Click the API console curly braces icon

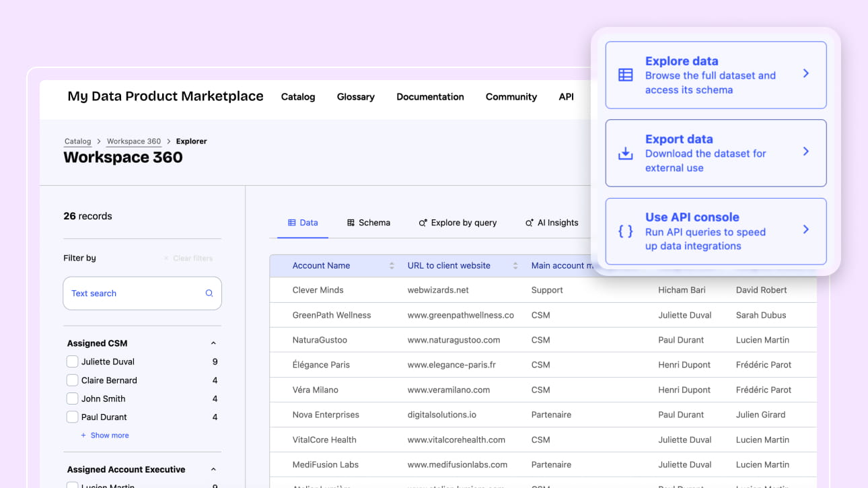[x=625, y=232]
